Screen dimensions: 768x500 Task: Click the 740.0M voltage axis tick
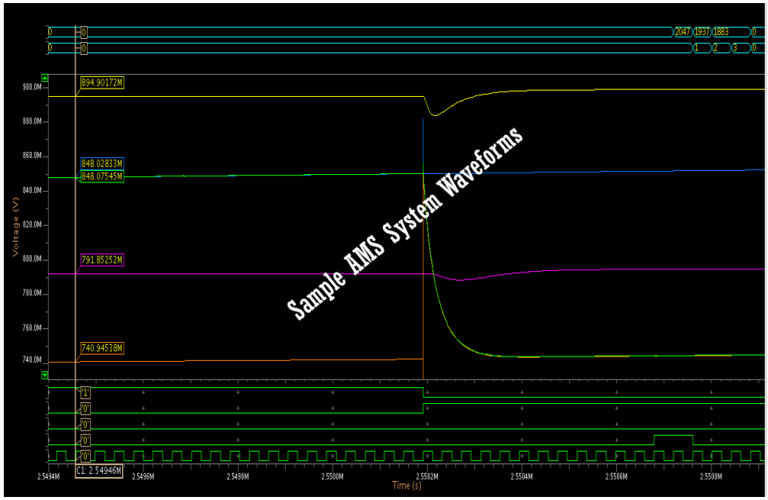32,360
